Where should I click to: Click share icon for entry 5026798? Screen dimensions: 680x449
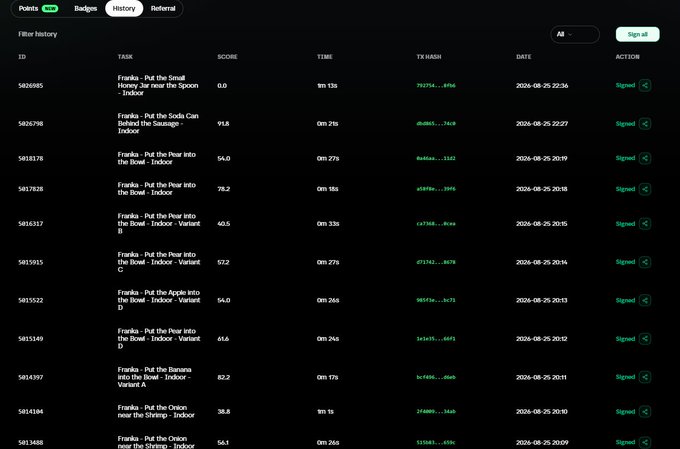coord(644,124)
